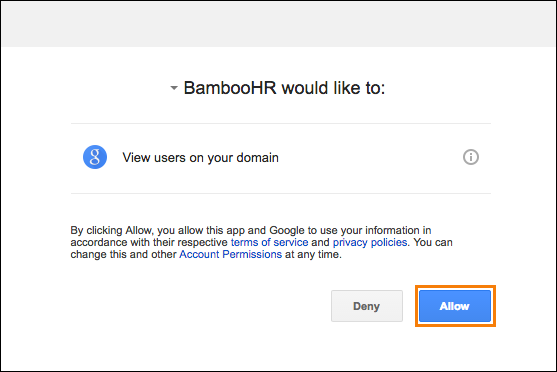Grant BambooHR access with Allow
This screenshot has width=557, height=372.
click(x=455, y=306)
